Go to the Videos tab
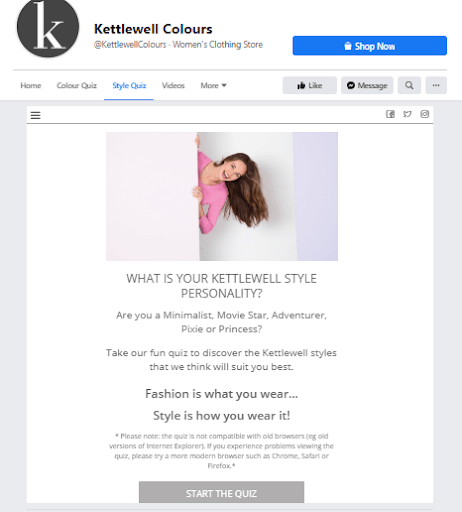 coord(173,86)
